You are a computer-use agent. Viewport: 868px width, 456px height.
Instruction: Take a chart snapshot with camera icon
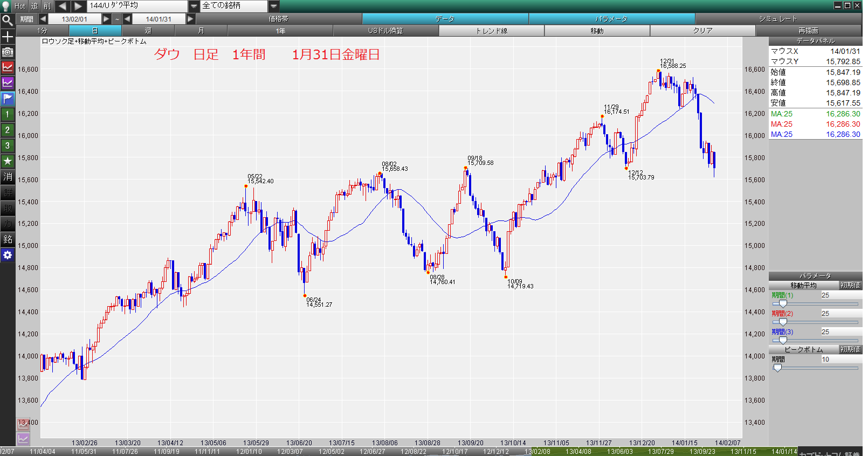(8, 52)
